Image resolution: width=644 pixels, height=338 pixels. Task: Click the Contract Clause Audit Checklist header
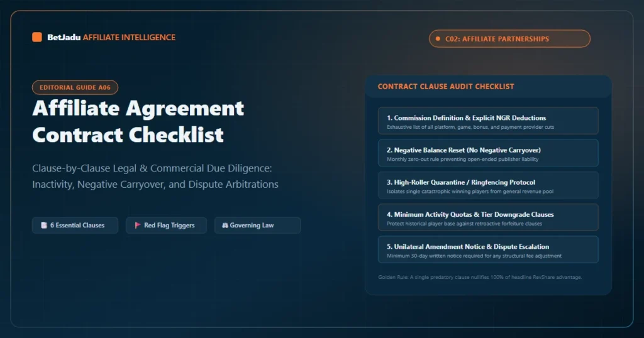446,87
